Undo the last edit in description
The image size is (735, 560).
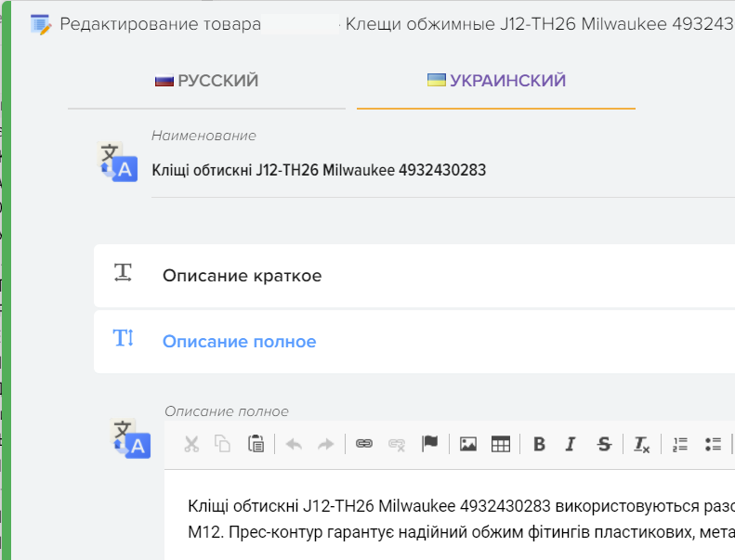coord(294,444)
